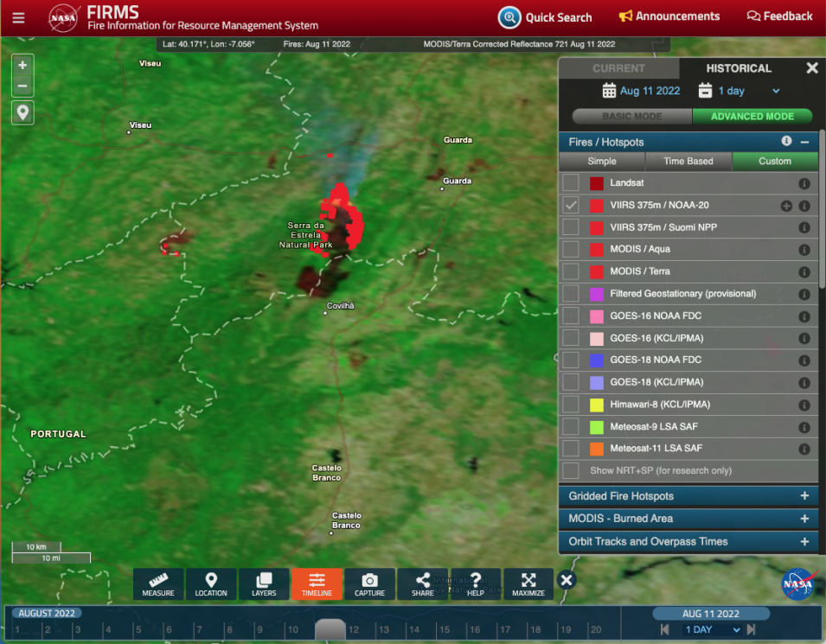Enable Meteosat-9 LSA SAF checkbox
Screen dimensions: 826x644
pyautogui.click(x=571, y=426)
